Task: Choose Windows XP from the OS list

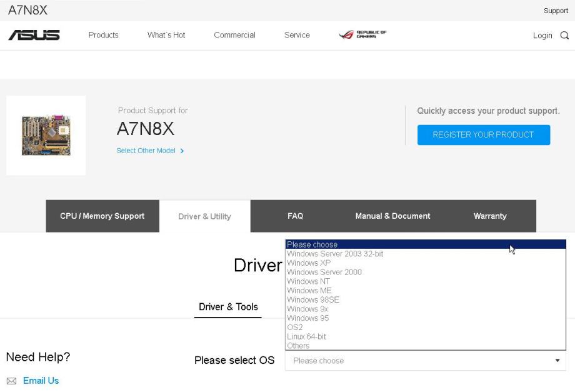Action: (x=309, y=263)
